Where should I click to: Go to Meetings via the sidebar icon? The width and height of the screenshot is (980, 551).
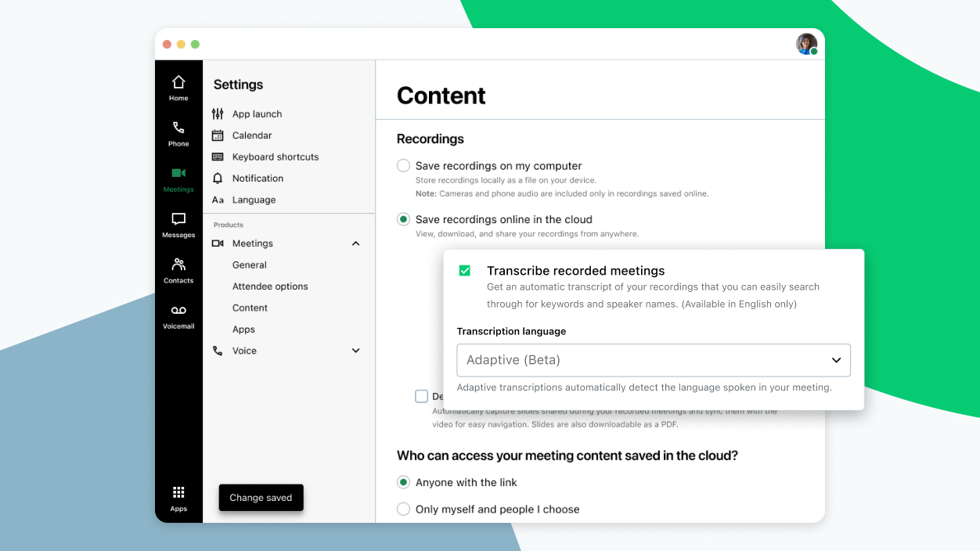point(178,177)
